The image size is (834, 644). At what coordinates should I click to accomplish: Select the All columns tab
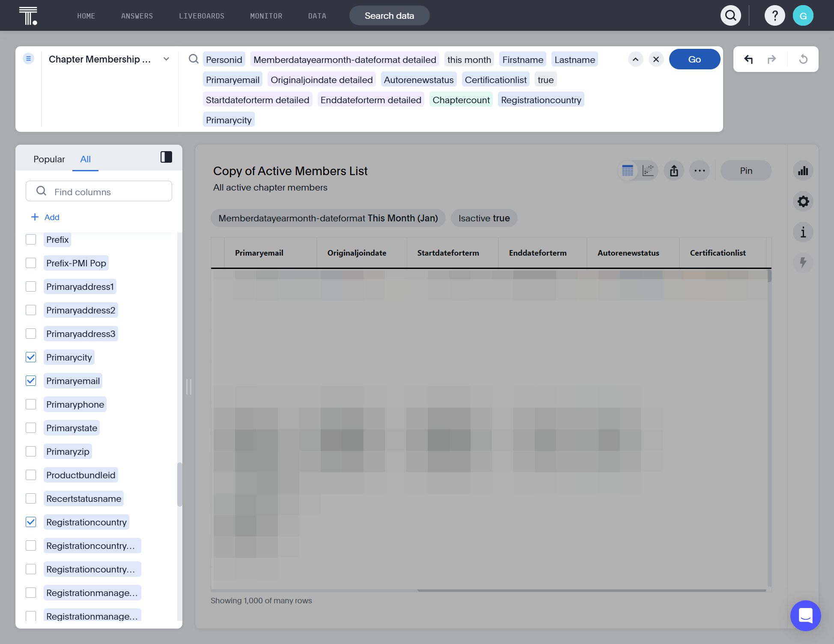tap(85, 159)
